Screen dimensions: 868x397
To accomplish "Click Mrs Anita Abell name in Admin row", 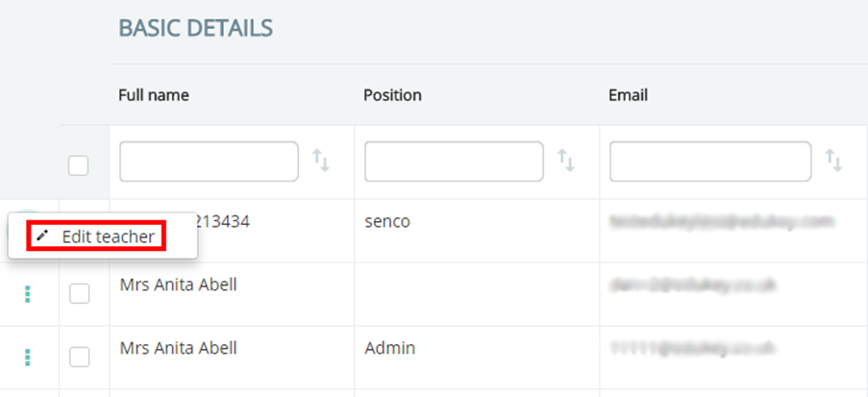I will click(178, 348).
